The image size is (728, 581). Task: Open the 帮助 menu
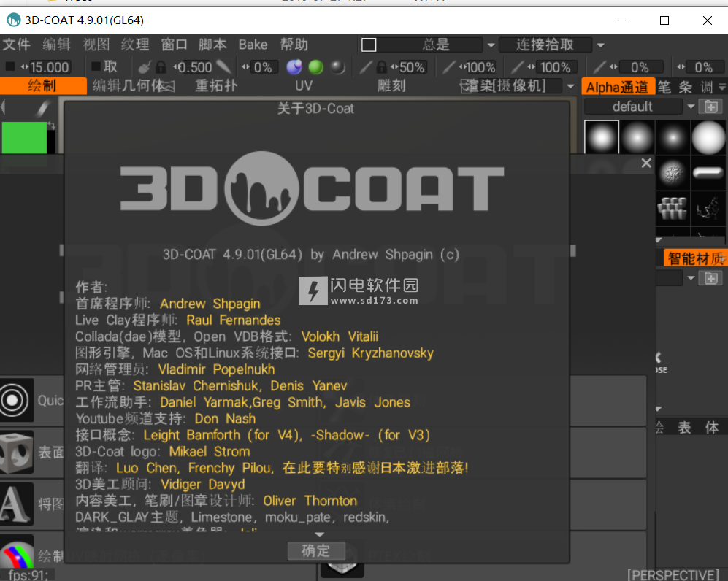click(x=294, y=45)
